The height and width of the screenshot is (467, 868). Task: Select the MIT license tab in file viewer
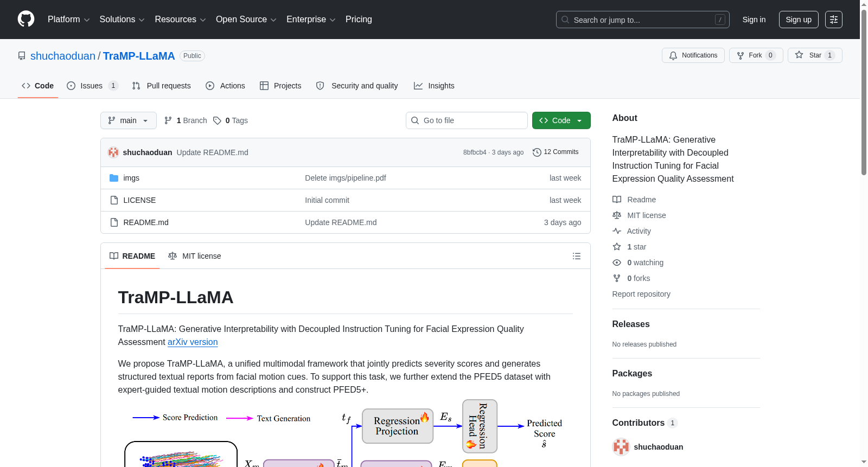point(195,256)
